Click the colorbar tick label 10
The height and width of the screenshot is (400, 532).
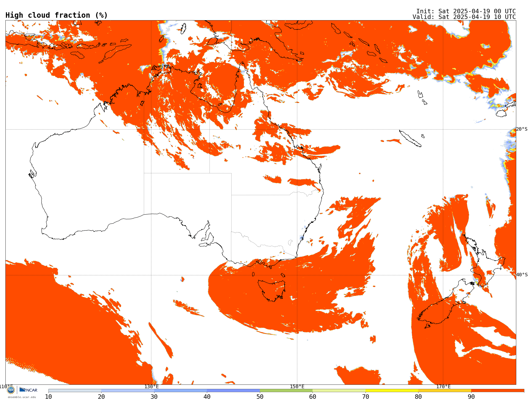[x=49, y=397]
